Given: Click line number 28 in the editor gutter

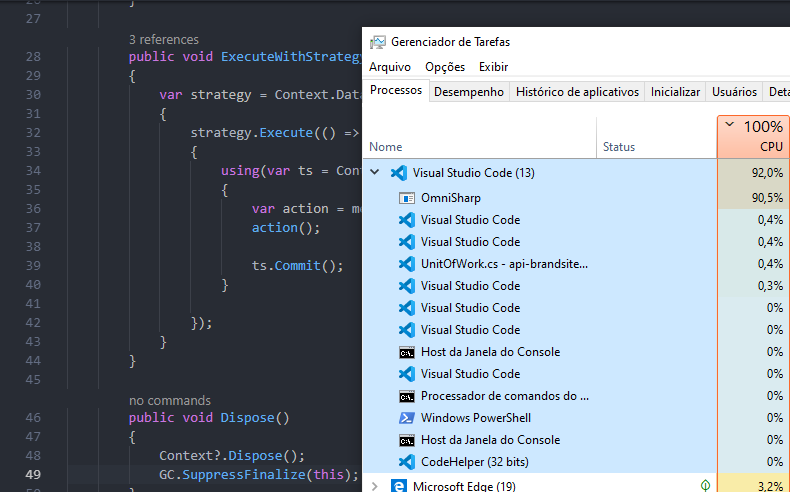Looking at the screenshot, I should (33, 57).
